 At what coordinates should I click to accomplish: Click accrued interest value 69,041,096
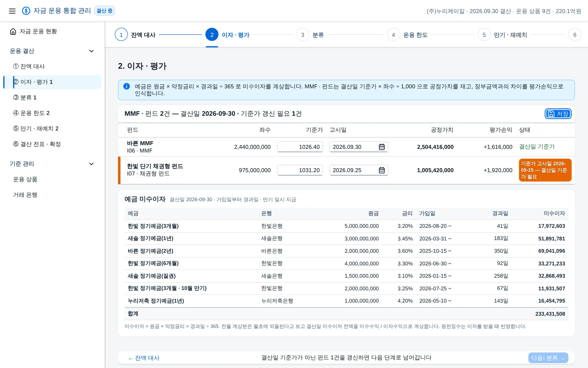552,251
